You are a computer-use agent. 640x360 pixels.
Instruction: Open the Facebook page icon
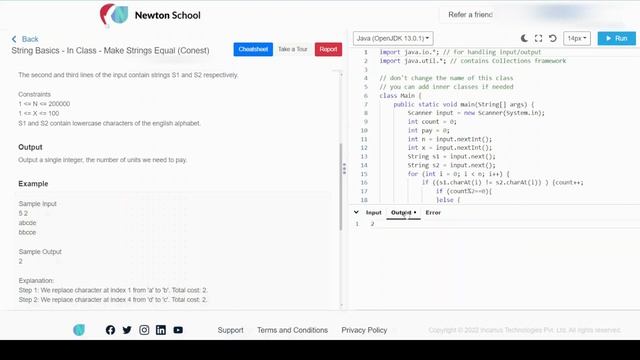[110, 330]
